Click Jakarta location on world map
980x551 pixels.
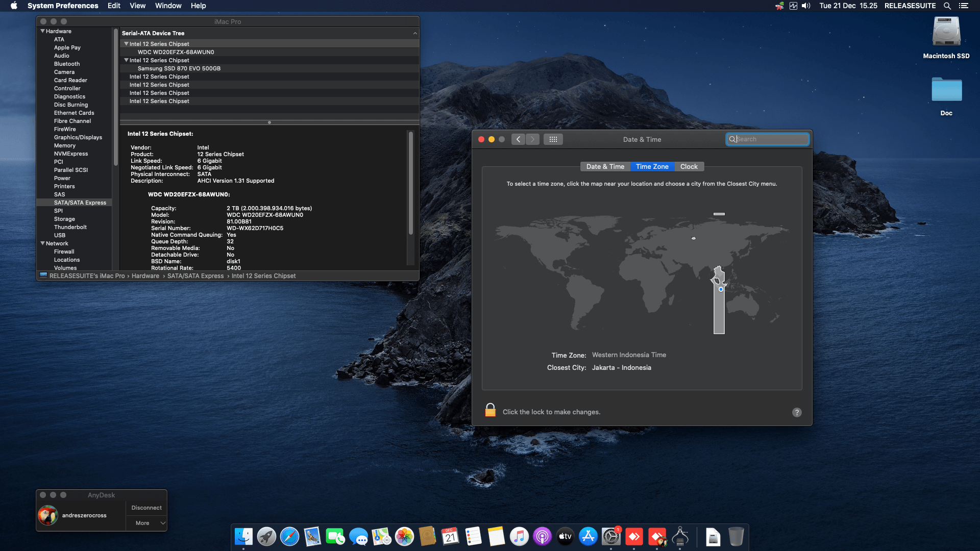pos(721,289)
